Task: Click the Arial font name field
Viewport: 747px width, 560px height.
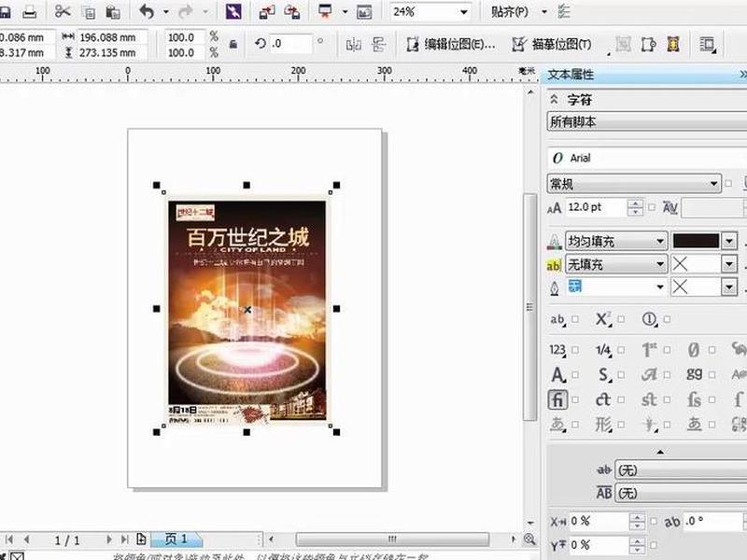Action: [x=647, y=158]
